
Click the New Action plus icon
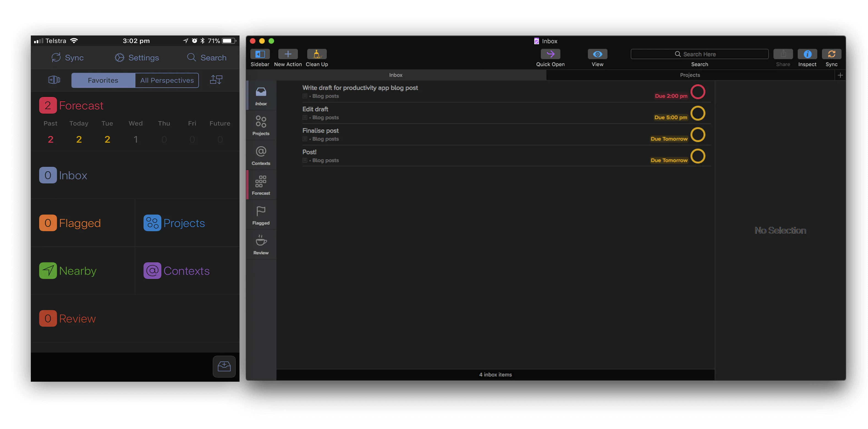pyautogui.click(x=288, y=54)
